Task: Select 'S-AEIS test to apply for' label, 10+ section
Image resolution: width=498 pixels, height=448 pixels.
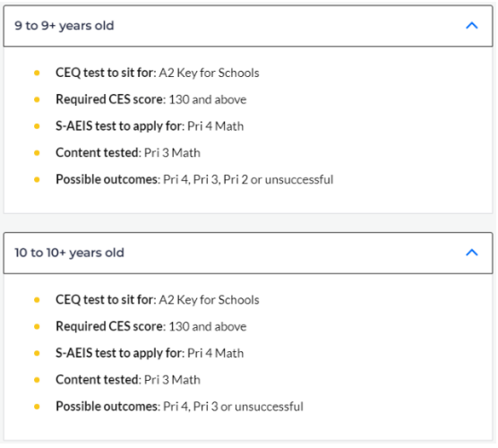Action: coord(120,353)
